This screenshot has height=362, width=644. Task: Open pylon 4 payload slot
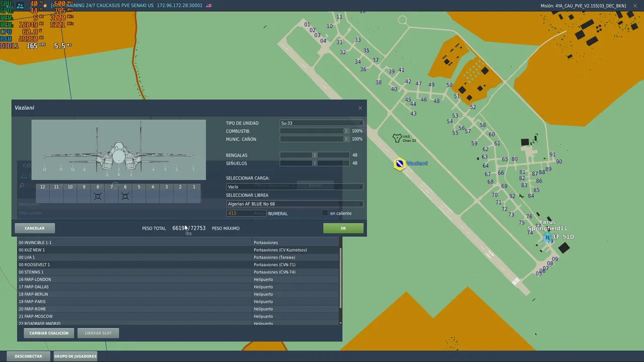tap(153, 193)
